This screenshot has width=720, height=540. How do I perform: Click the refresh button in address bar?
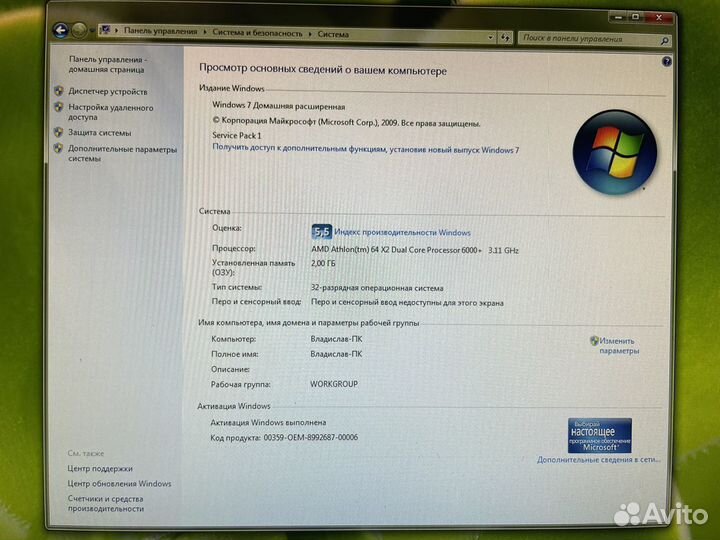pyautogui.click(x=505, y=38)
